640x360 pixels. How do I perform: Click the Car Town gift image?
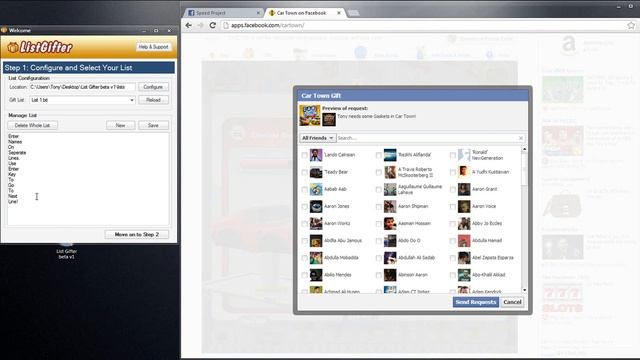[x=310, y=116]
